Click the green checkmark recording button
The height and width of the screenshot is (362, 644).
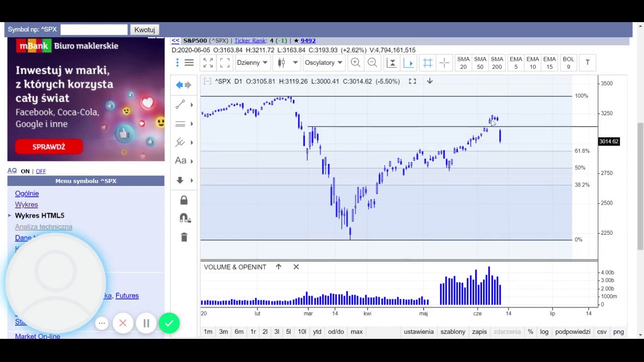pos(169,323)
